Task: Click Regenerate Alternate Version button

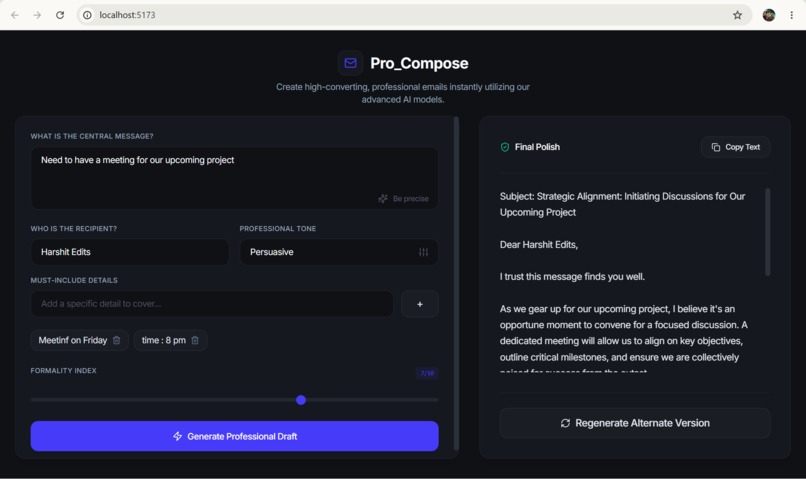Action: point(635,423)
